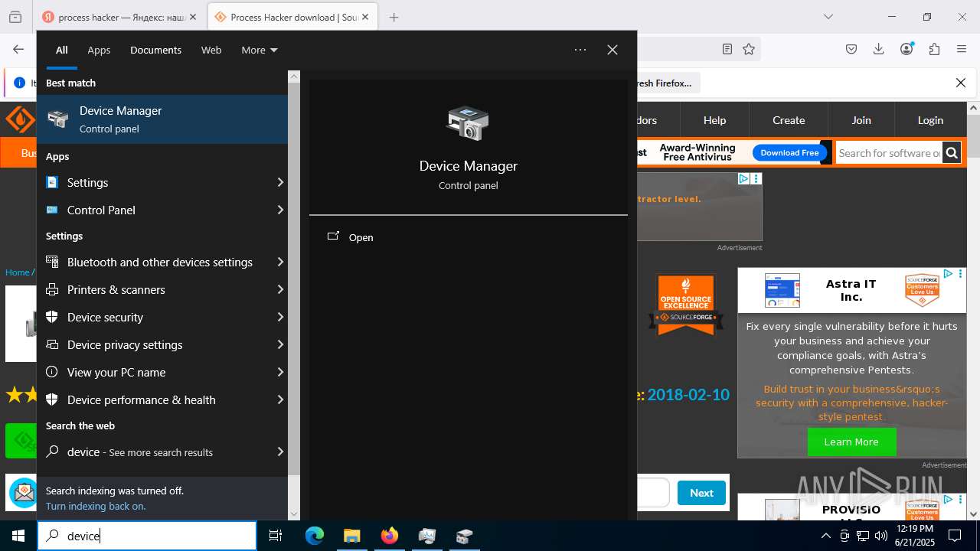980x551 pixels.
Task: Click View your PC name info icon
Action: 52,372
